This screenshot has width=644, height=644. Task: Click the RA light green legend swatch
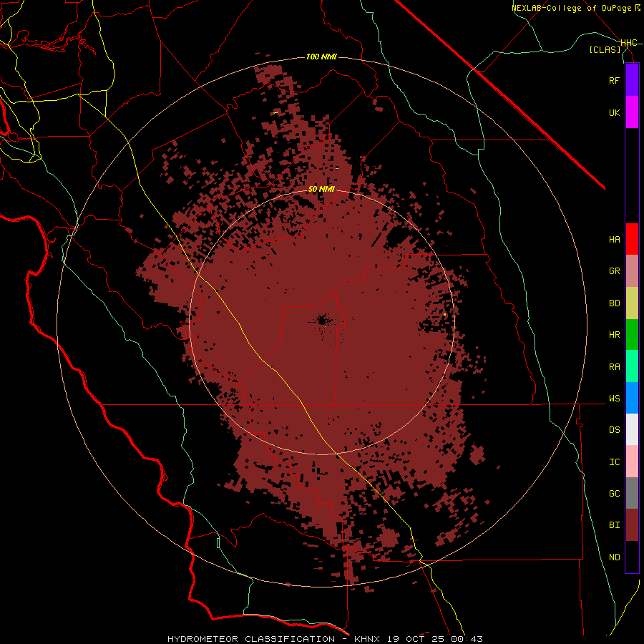tap(632, 366)
